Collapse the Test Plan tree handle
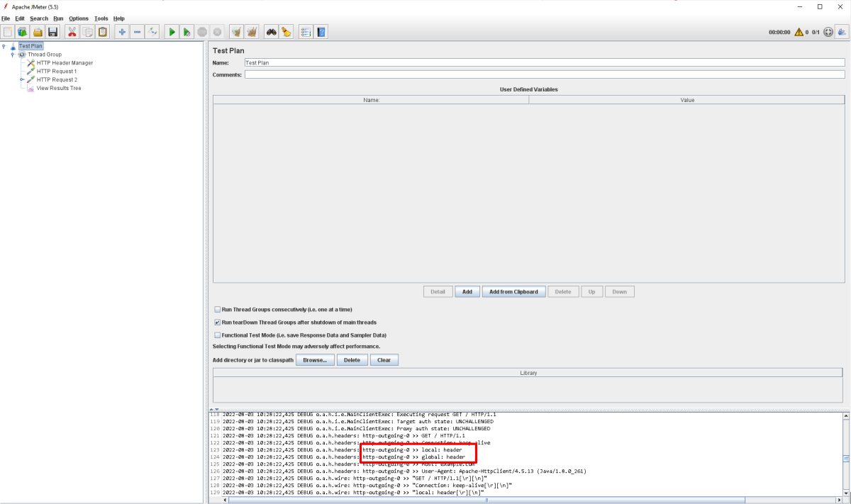This screenshot has width=851, height=504. (x=4, y=46)
